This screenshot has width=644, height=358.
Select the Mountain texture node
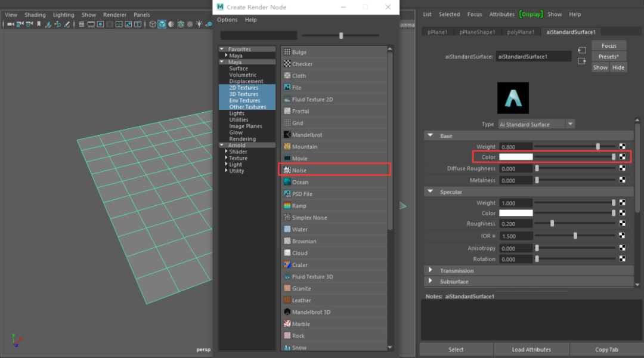tap(335, 147)
